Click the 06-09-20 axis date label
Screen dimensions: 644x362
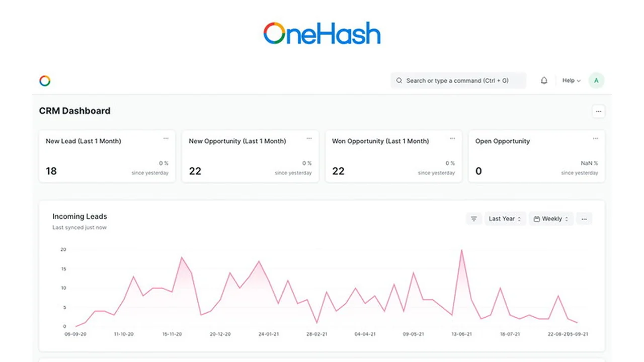tap(75, 334)
